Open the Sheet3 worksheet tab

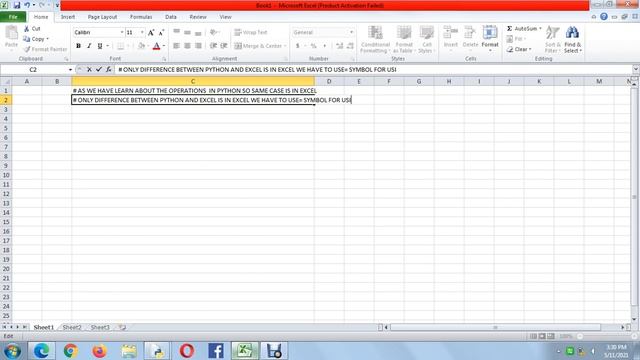100,327
